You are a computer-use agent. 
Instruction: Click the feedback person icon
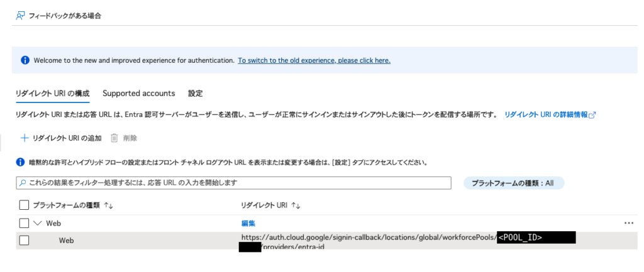point(20,16)
